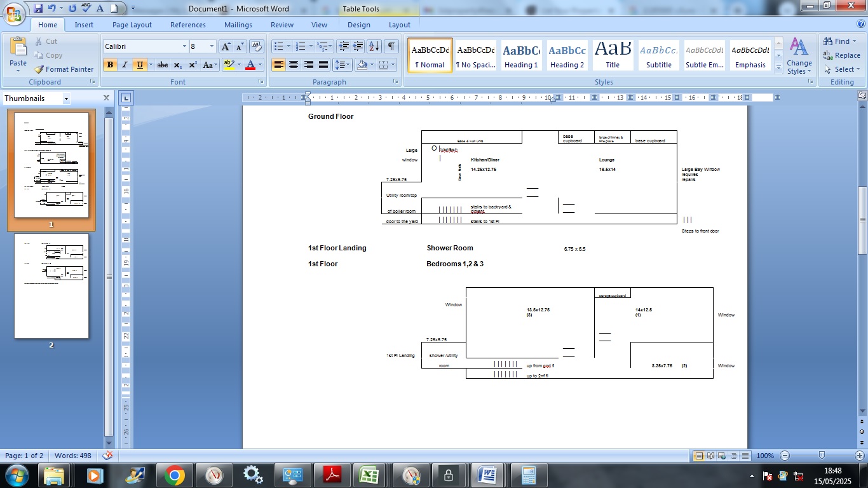
Task: Open the font name dropdown
Action: (184, 46)
